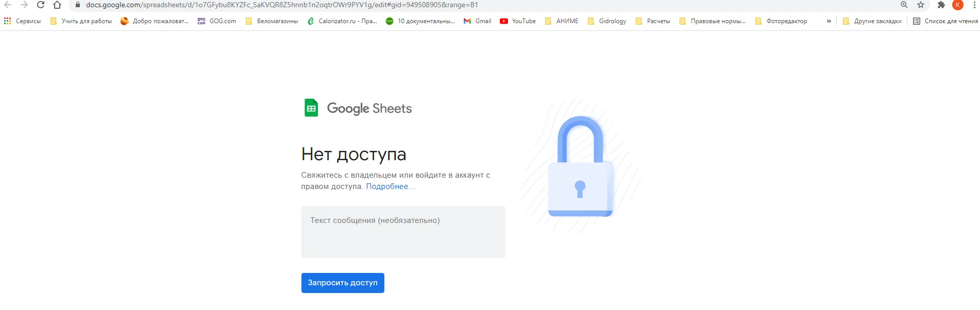Open the Сервисы apps grid icon

tap(7, 21)
